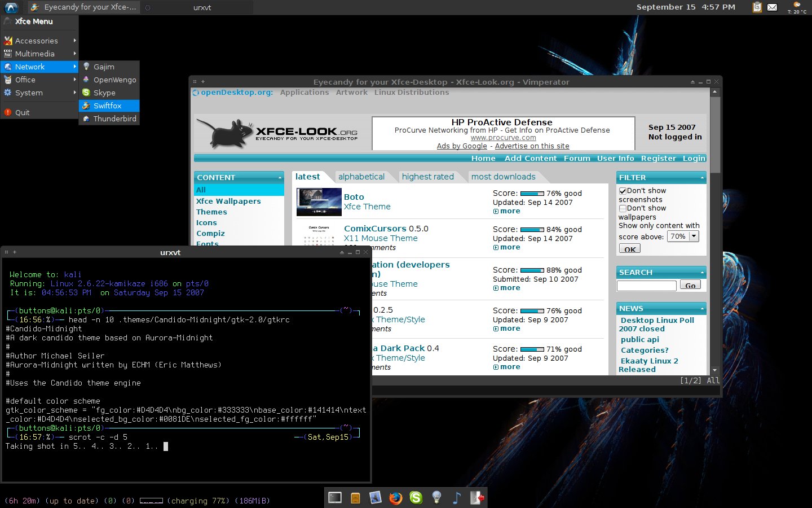Open the Home link in site navbar
This screenshot has height=508, width=812.
(483, 159)
